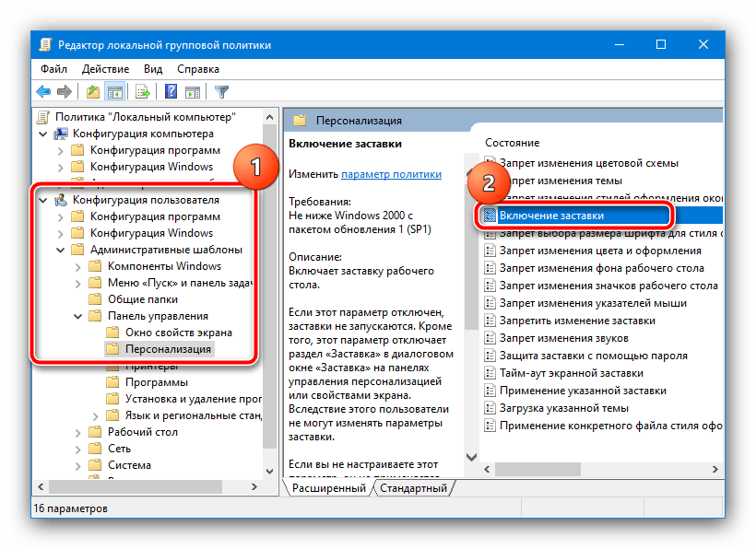756x549 pixels.
Task: Click the Up one level folder icon
Action: click(x=93, y=91)
